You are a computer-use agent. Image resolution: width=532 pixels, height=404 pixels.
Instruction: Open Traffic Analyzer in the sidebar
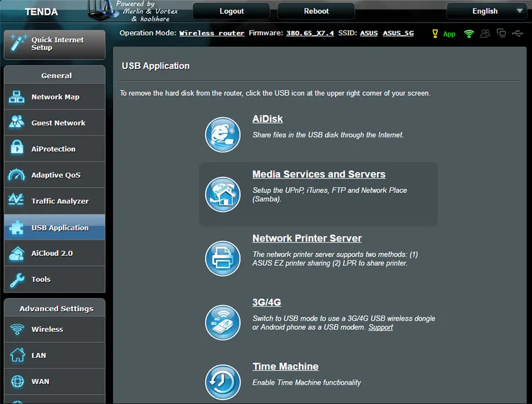[x=60, y=201]
